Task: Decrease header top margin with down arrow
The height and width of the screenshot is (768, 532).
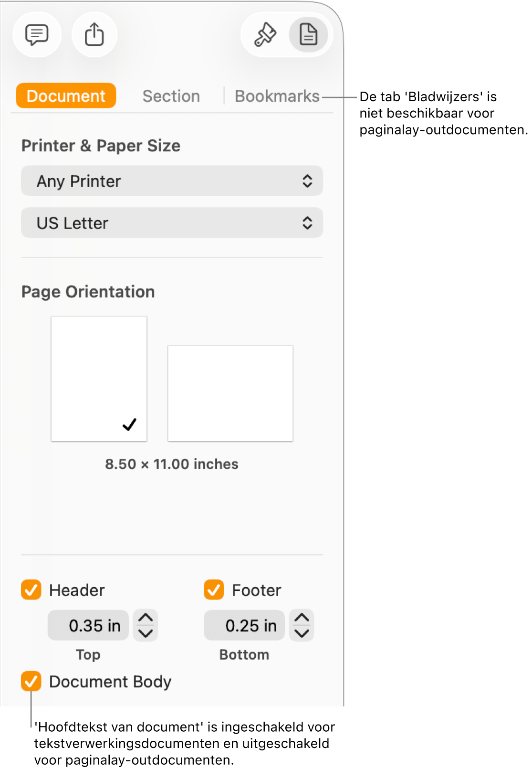Action: 146,633
